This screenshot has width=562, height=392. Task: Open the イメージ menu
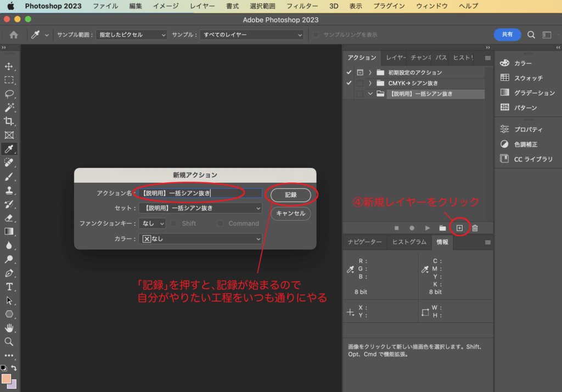pyautogui.click(x=166, y=6)
